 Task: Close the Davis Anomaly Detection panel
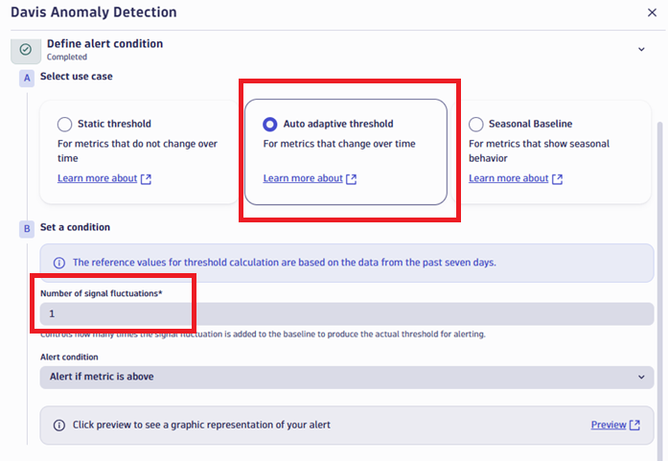pyautogui.click(x=652, y=13)
